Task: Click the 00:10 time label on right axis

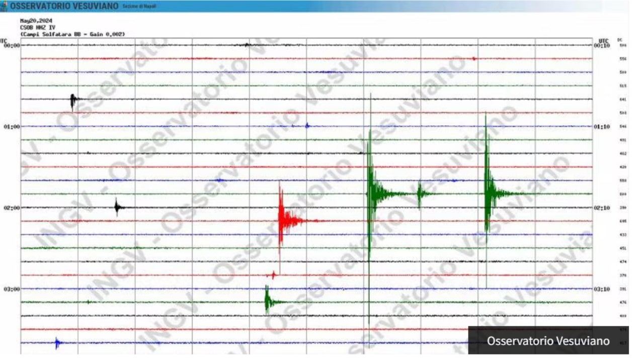Action: click(602, 45)
